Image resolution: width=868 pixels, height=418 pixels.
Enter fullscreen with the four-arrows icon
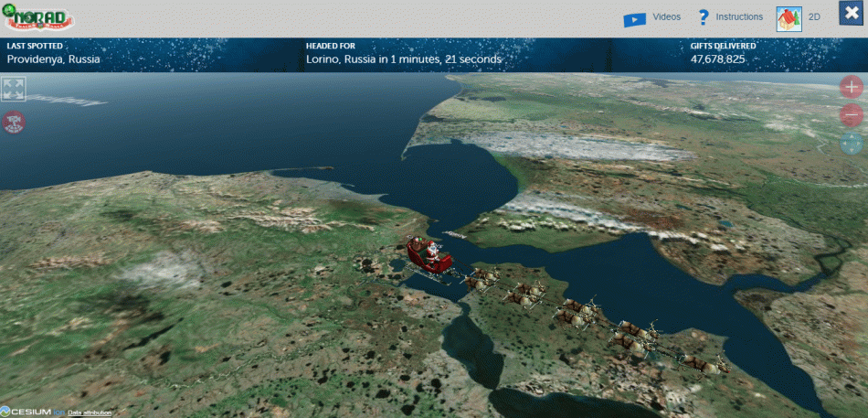coord(14,89)
